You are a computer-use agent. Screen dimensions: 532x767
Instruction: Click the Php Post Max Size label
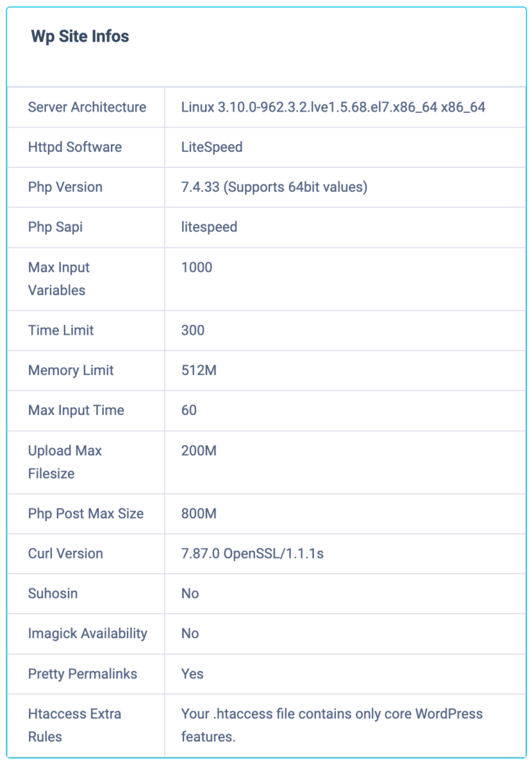coord(86,513)
